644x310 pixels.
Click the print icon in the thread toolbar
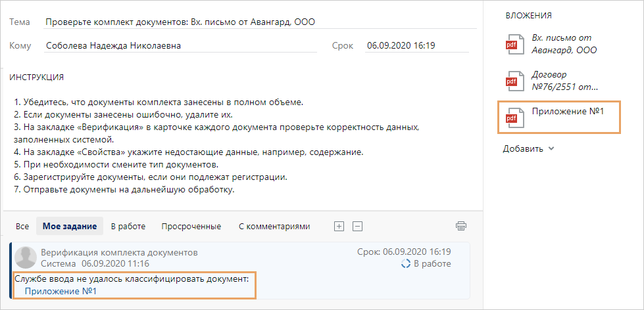461,227
